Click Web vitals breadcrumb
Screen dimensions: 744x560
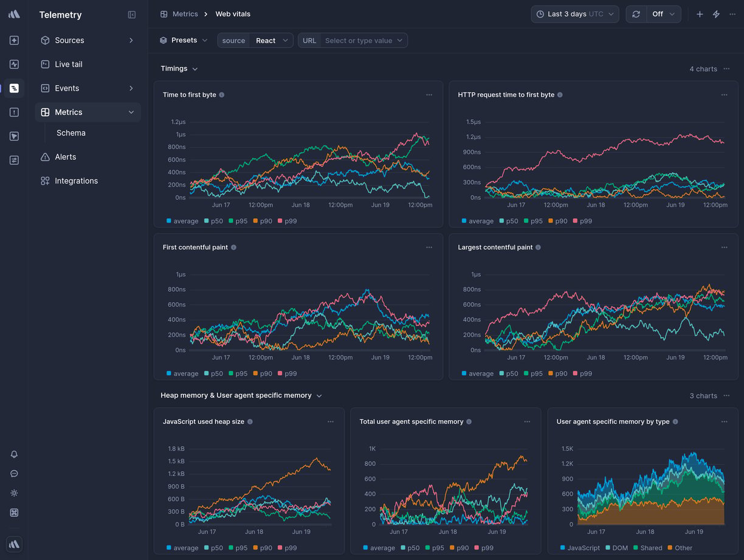(x=233, y=14)
